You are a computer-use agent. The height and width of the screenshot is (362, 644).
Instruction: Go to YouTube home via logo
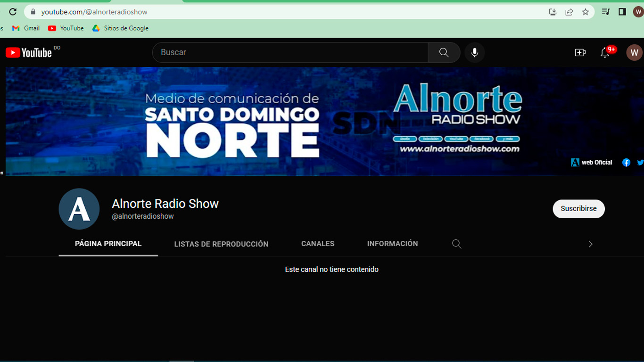[28, 52]
